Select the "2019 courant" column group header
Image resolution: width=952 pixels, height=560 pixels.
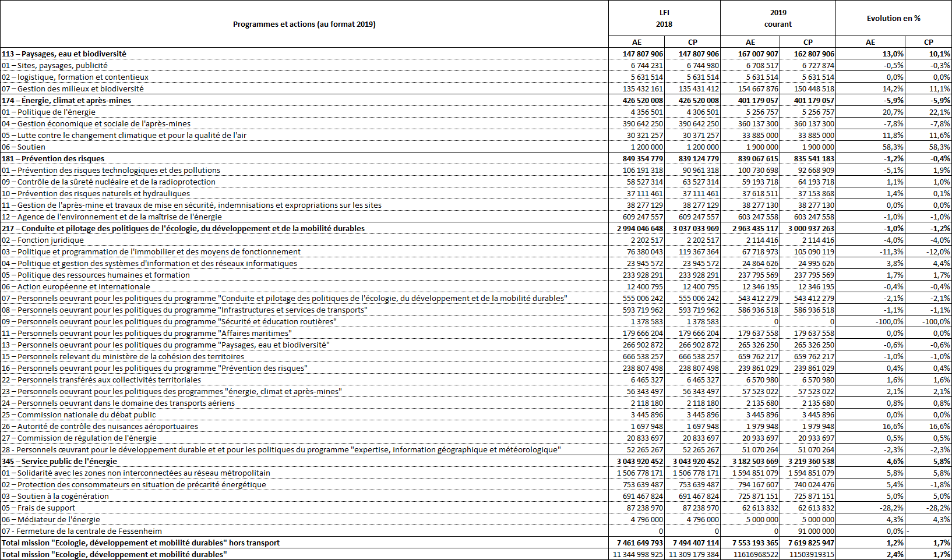point(778,19)
